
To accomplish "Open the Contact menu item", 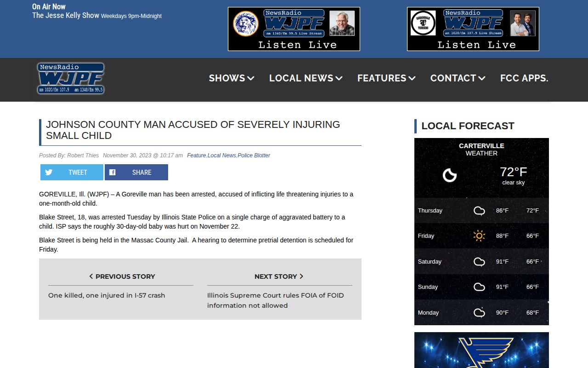I will (x=458, y=78).
